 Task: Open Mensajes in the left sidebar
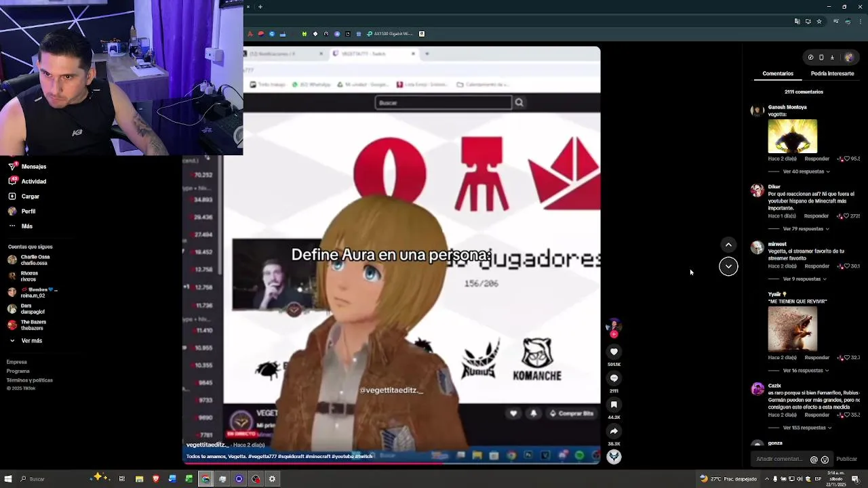coord(27,167)
